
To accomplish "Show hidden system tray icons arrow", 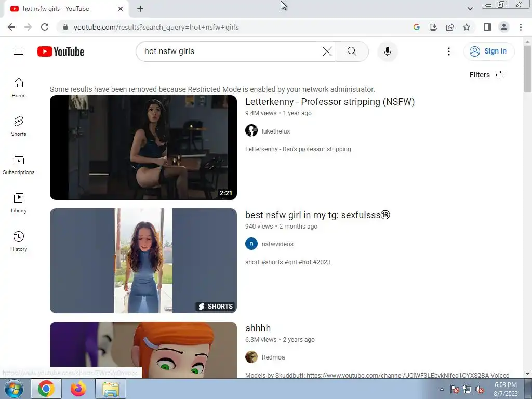I will click(x=442, y=389).
